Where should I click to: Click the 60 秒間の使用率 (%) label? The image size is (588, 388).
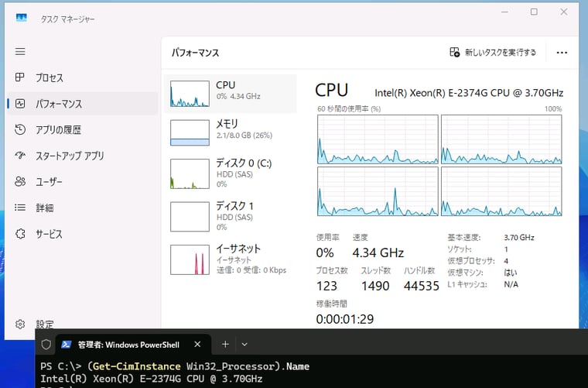tap(349, 109)
